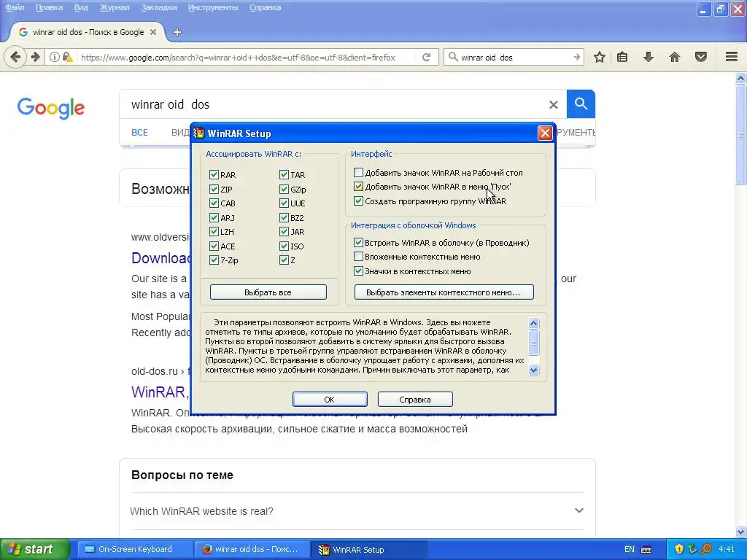The image size is (747, 560).
Task: Click the 'Выбрать все' button
Action: (x=268, y=292)
